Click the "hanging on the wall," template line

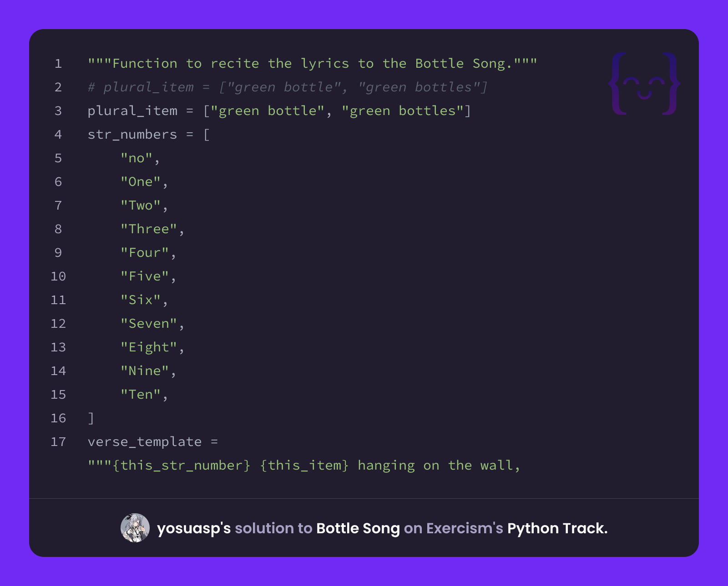tap(304, 466)
